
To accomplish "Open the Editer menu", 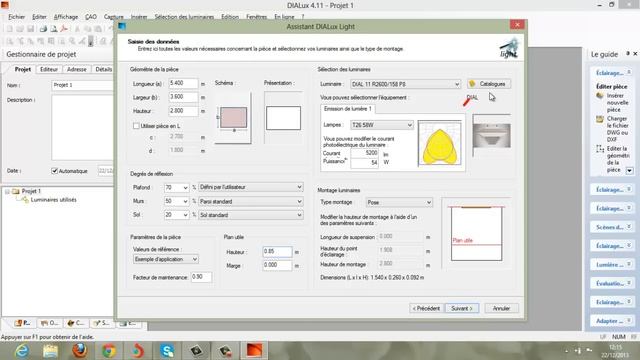I will (x=39, y=17).
